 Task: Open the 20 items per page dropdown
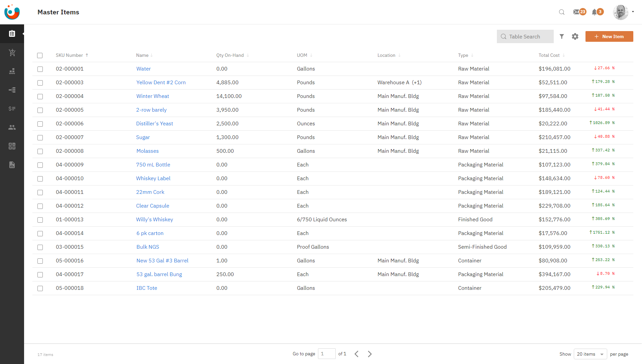pyautogui.click(x=590, y=354)
